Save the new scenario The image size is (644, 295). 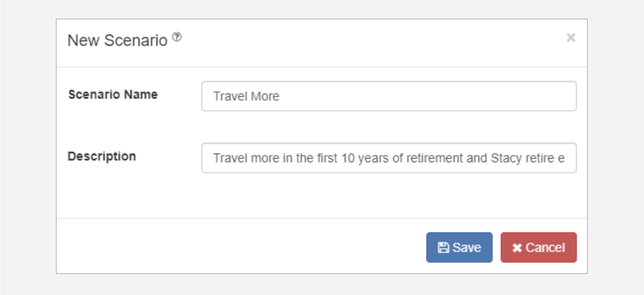tap(459, 248)
